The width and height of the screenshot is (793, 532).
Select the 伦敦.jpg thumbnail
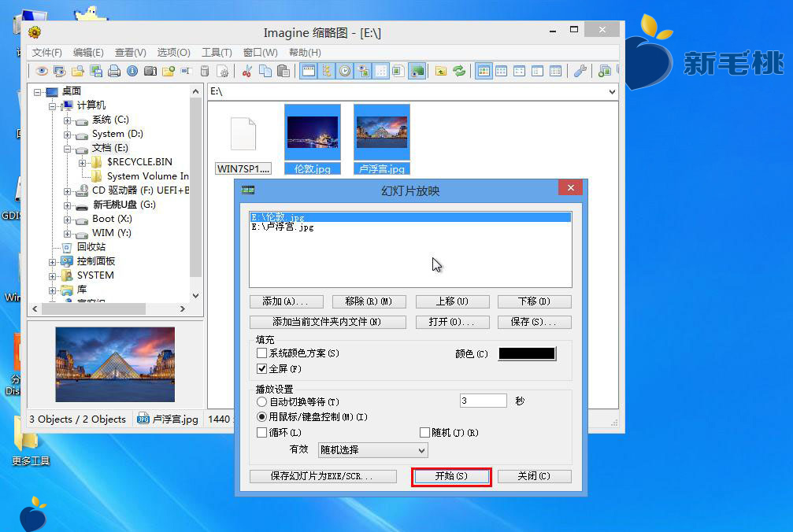click(x=313, y=139)
